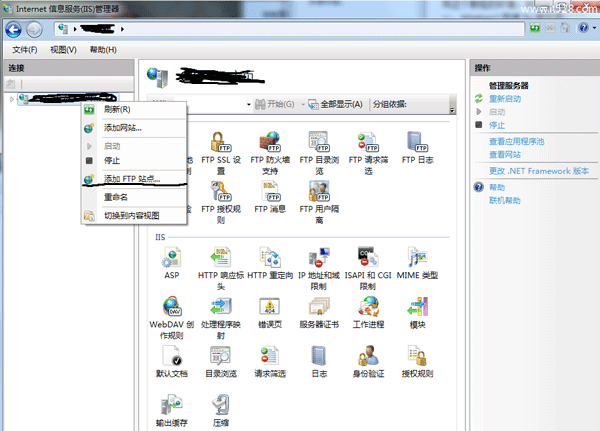Expand the first breadcrumb arrow in address bar
This screenshot has width=600, height=431.
tap(75, 29)
